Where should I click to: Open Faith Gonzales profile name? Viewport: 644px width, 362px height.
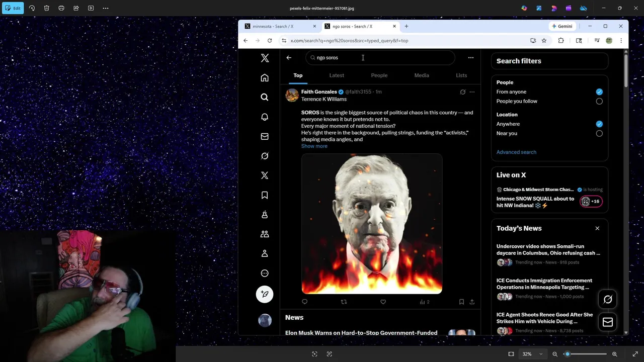[319, 92]
